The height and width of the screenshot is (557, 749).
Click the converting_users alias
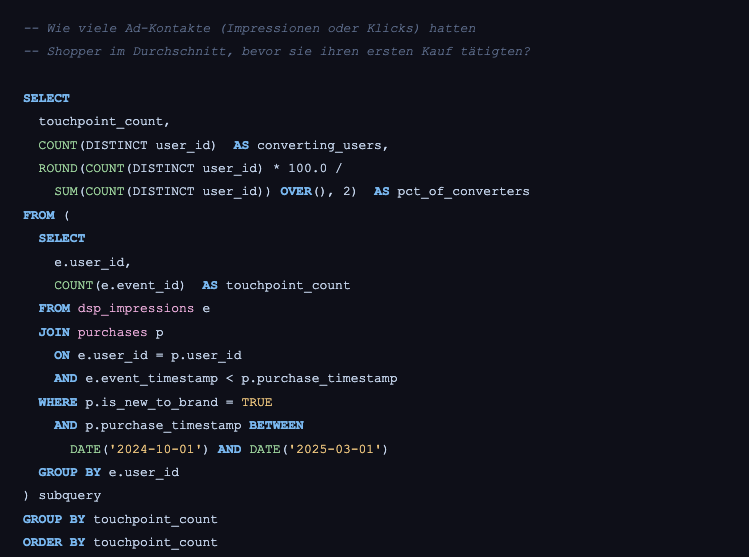point(322,145)
